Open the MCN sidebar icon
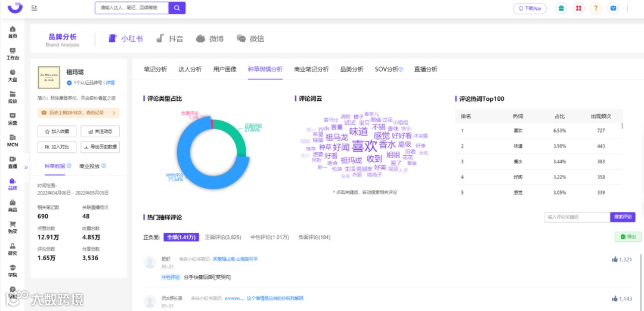The width and height of the screenshot is (644, 311). [13, 141]
